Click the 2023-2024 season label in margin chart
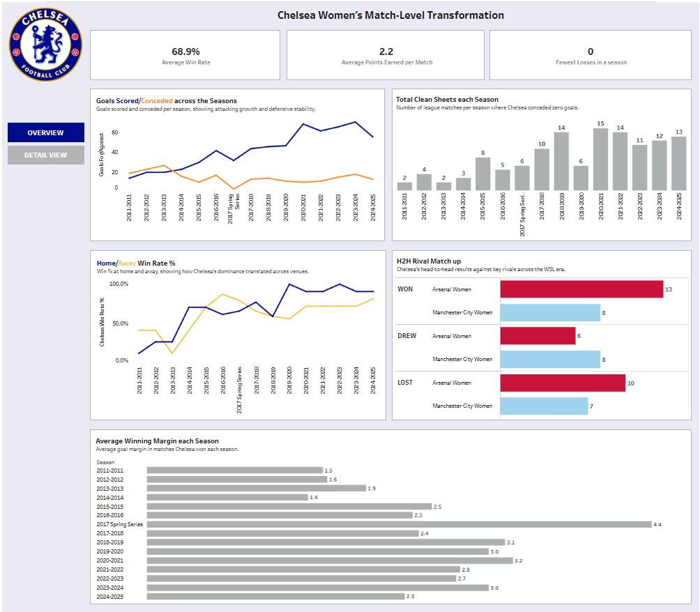The image size is (700, 612). pos(110,588)
